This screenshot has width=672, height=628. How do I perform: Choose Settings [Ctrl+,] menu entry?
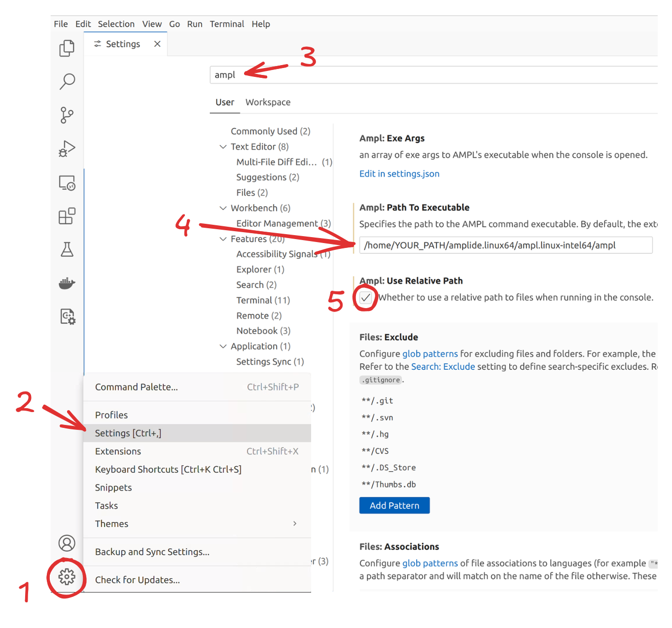[197, 434]
